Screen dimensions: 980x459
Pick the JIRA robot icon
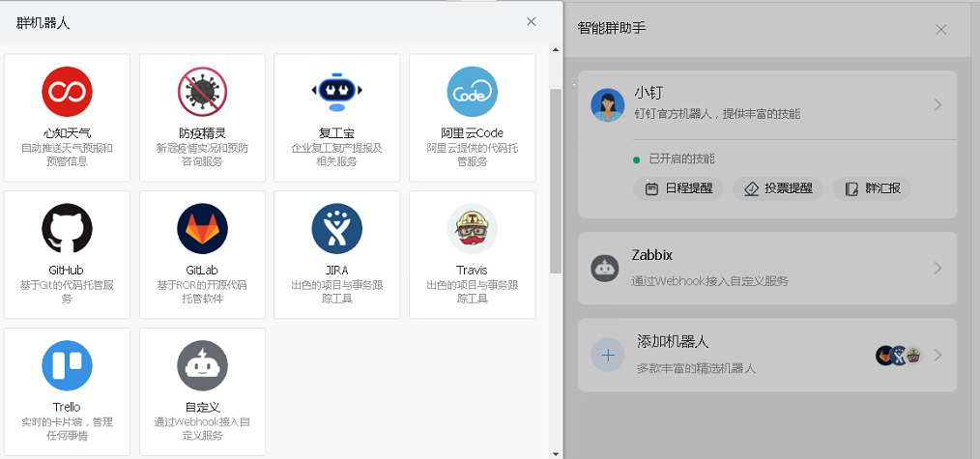pos(337,229)
